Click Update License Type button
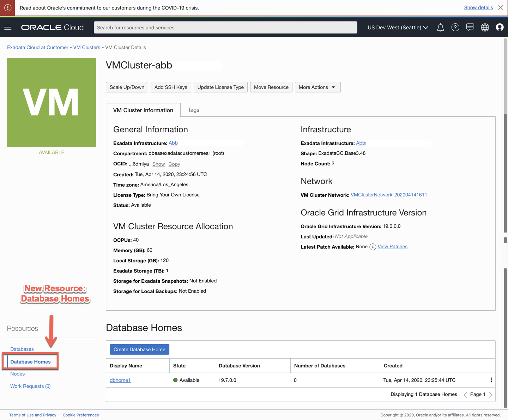 pyautogui.click(x=220, y=87)
